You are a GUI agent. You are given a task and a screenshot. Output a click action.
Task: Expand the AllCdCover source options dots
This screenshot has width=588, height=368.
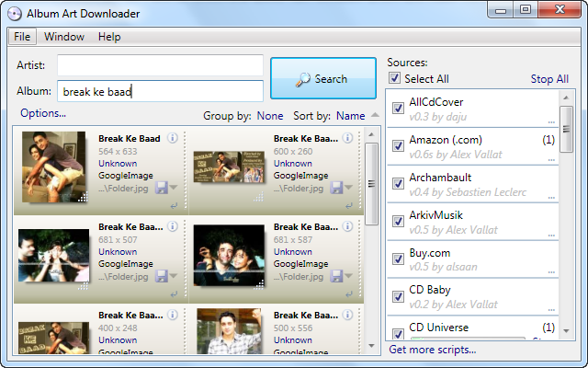coord(551,122)
